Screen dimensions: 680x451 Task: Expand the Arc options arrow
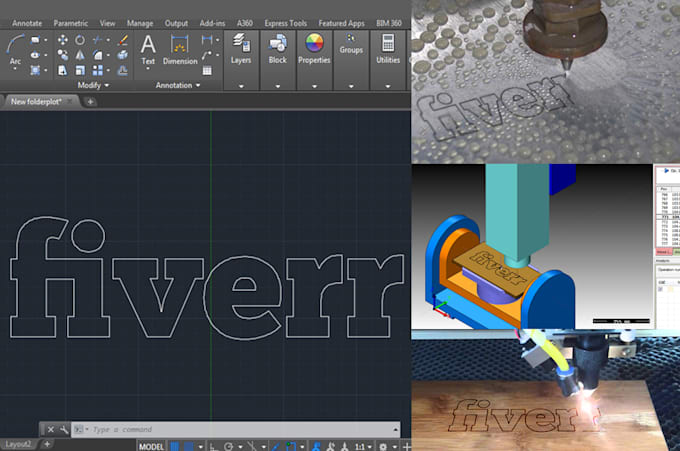coord(15,68)
